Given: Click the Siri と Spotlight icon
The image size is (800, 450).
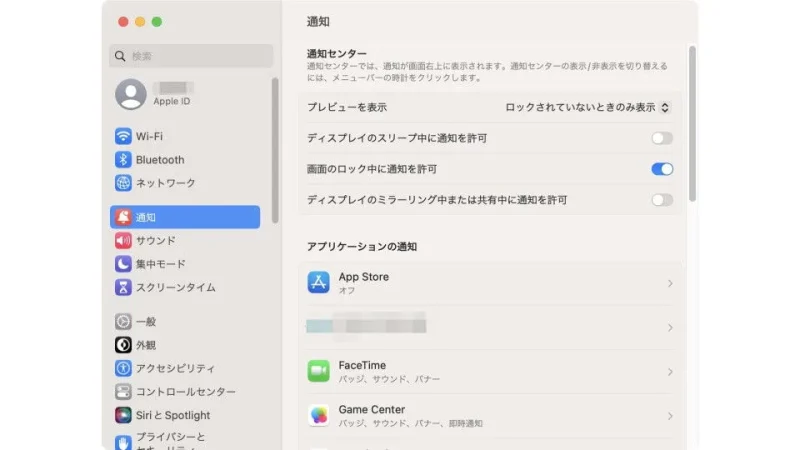Looking at the screenshot, I should tap(123, 415).
